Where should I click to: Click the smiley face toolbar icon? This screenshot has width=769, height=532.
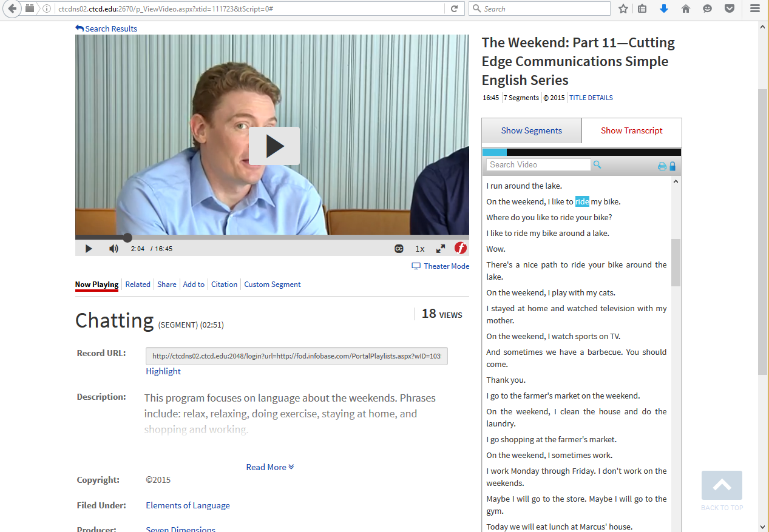708,8
